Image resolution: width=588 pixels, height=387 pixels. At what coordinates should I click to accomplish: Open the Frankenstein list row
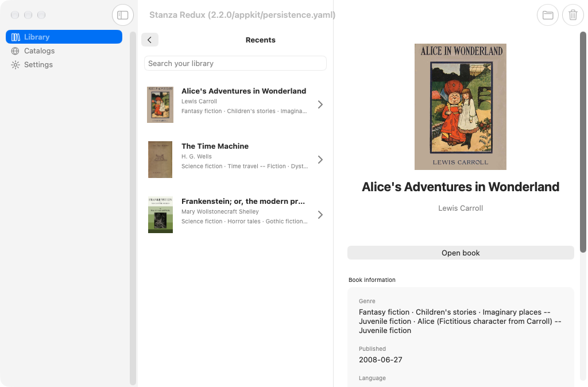click(x=235, y=215)
